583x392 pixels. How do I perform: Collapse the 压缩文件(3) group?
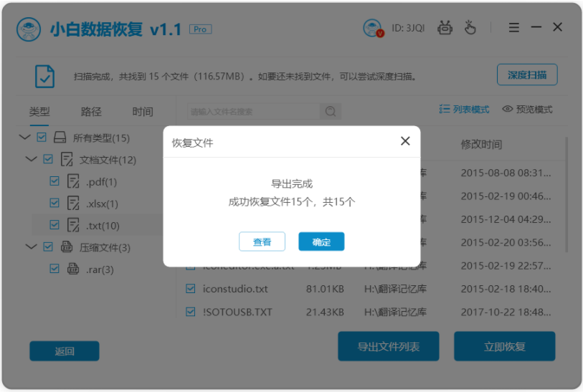[x=32, y=247]
